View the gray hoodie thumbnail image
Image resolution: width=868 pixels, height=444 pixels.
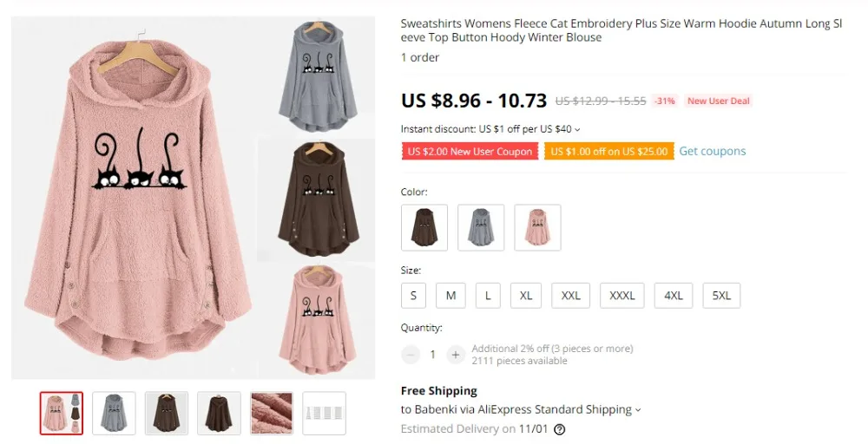(114, 413)
